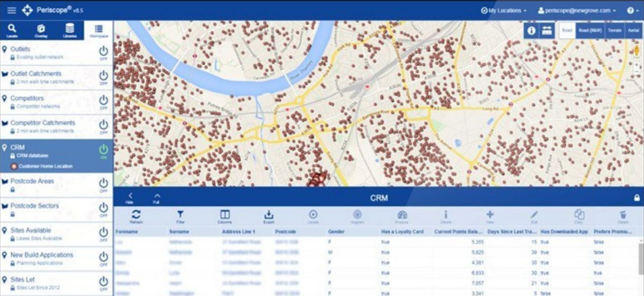Switch to the Libraries tab
This screenshot has width=644, height=296.
tap(70, 31)
